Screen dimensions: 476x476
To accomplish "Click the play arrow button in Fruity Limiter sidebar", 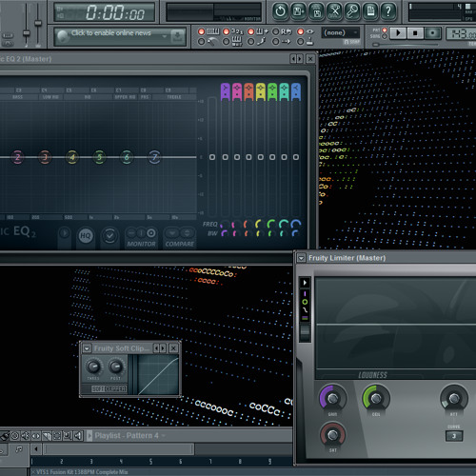I will tap(305, 283).
